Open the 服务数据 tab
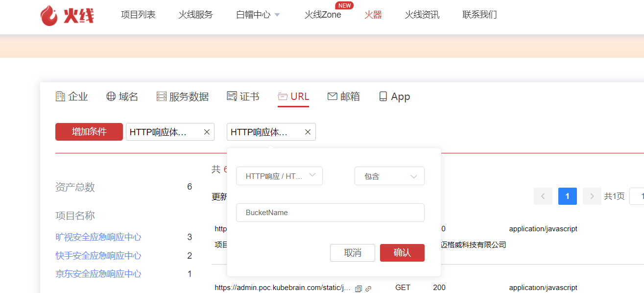This screenshot has width=644, height=293. 183,97
